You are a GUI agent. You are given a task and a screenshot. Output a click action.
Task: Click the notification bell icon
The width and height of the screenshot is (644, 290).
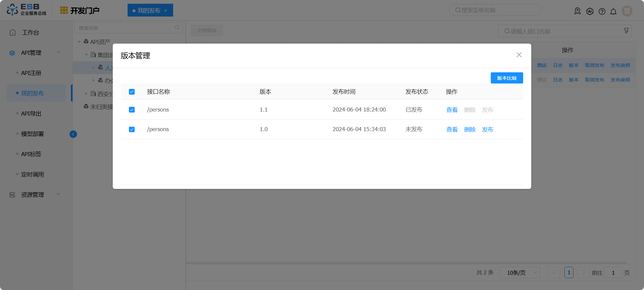(x=613, y=11)
